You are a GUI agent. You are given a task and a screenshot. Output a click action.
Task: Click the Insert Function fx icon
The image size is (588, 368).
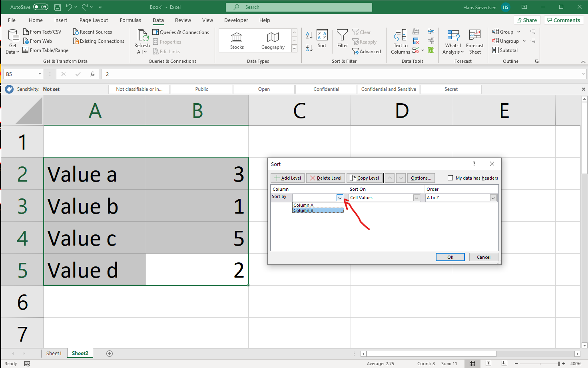(92, 74)
